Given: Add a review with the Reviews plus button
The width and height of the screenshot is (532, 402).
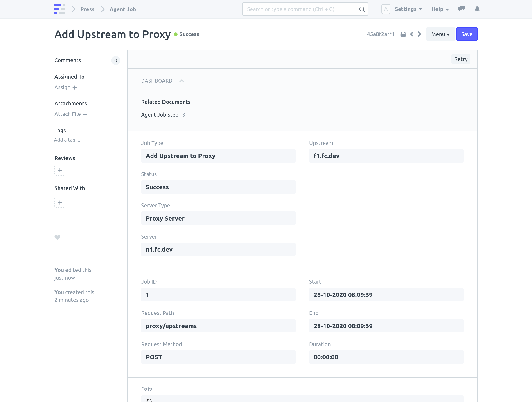Looking at the screenshot, I should coord(60,170).
